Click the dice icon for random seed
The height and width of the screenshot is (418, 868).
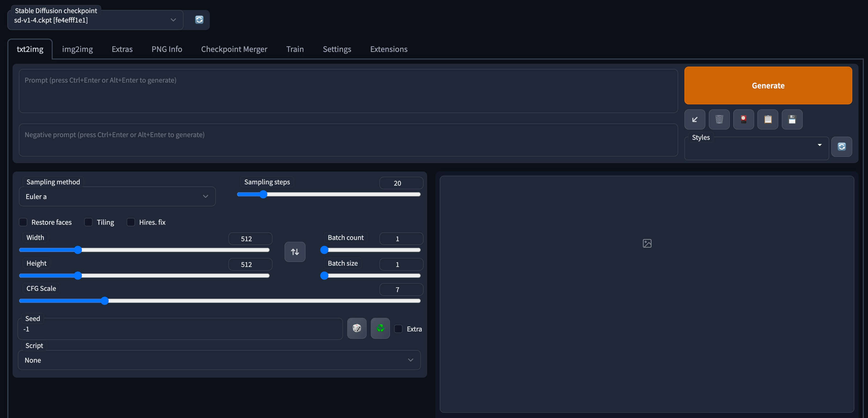[x=356, y=328]
